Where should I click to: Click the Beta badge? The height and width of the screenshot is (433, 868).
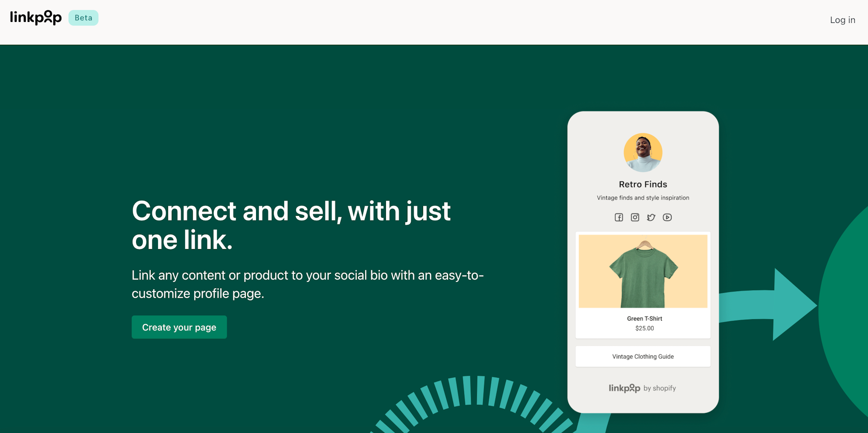click(83, 18)
